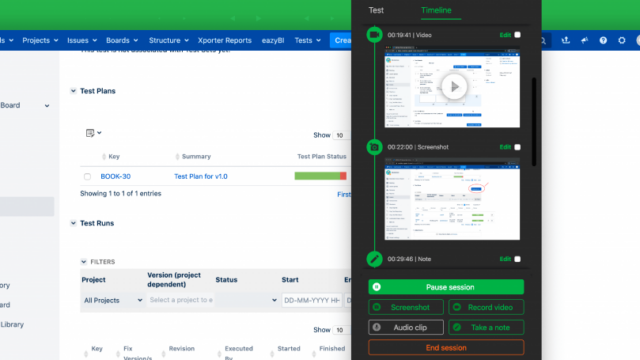Open the All Projects dropdown
Screen dimensions: 640x360
(x=113, y=300)
